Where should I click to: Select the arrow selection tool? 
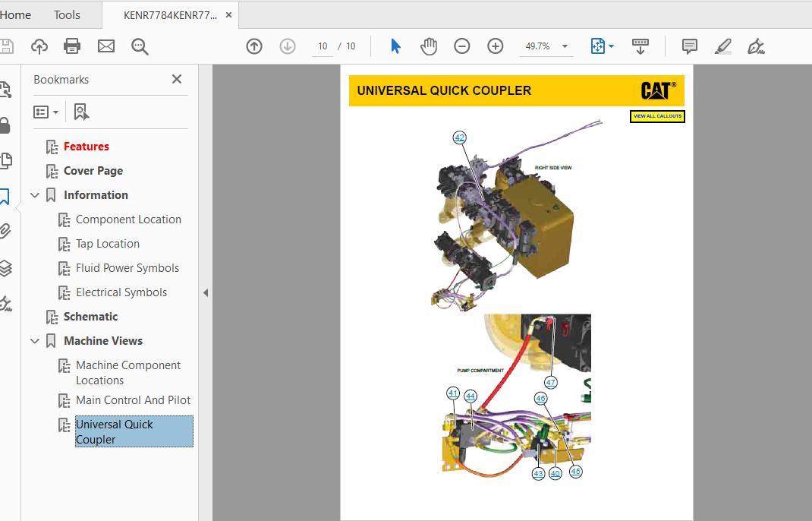click(x=395, y=46)
